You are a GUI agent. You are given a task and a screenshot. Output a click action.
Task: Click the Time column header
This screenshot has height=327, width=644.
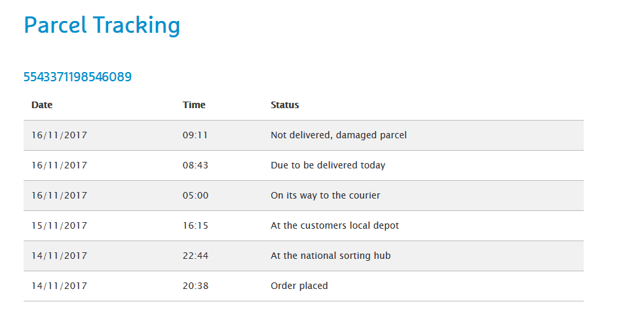tap(194, 105)
